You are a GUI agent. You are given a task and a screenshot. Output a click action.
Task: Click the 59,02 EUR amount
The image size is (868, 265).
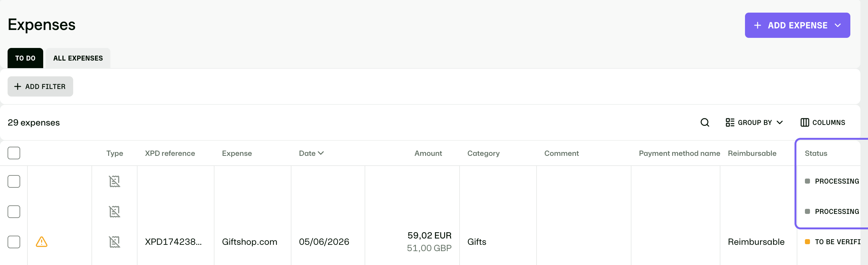[429, 235]
